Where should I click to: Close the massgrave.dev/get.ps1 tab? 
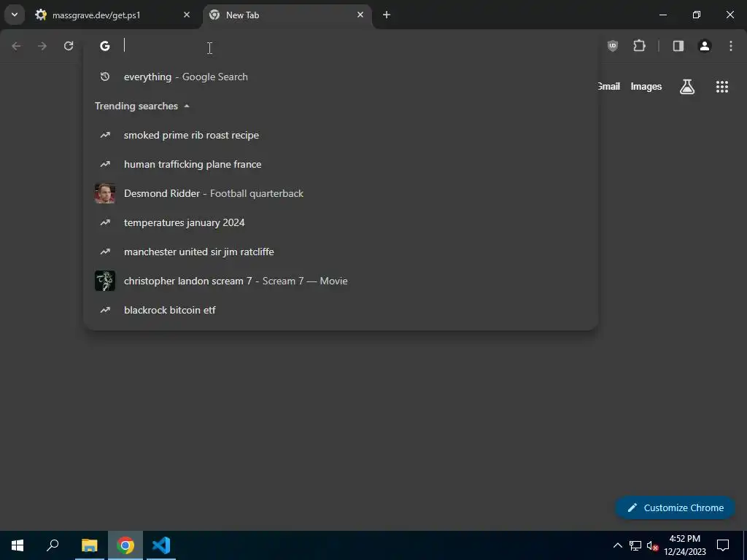(187, 15)
